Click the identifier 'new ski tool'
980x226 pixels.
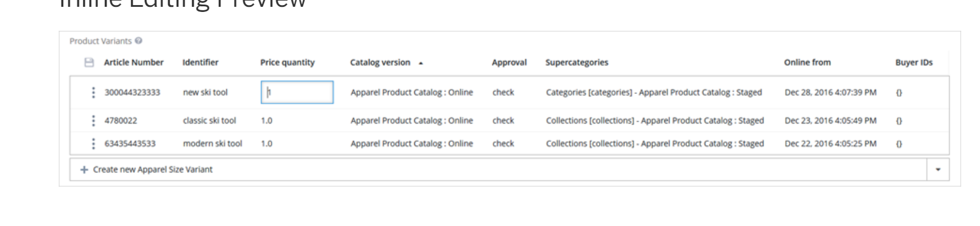[205, 92]
